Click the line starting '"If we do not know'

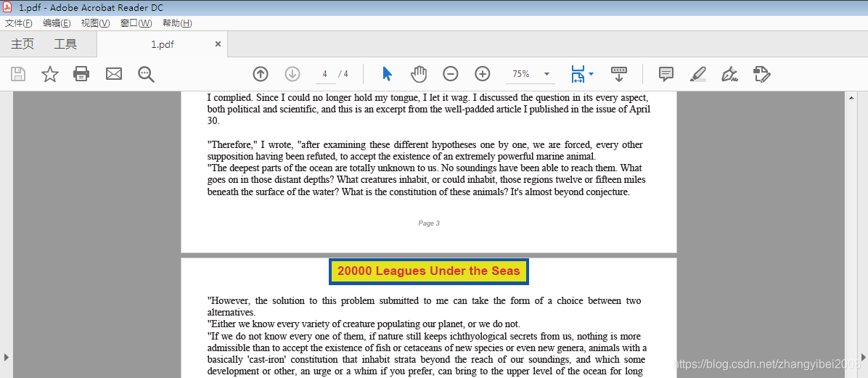coord(425,337)
